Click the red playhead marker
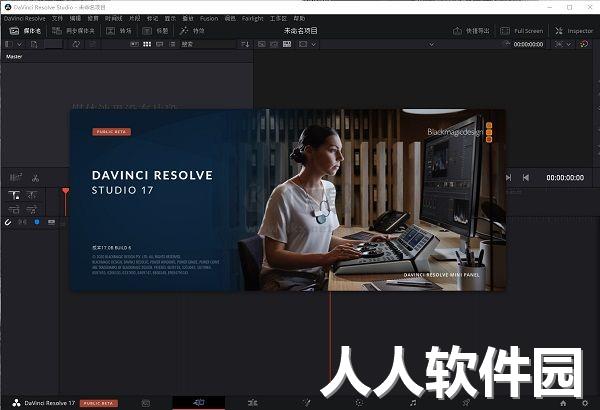This screenshot has height=410, width=600. [66, 191]
